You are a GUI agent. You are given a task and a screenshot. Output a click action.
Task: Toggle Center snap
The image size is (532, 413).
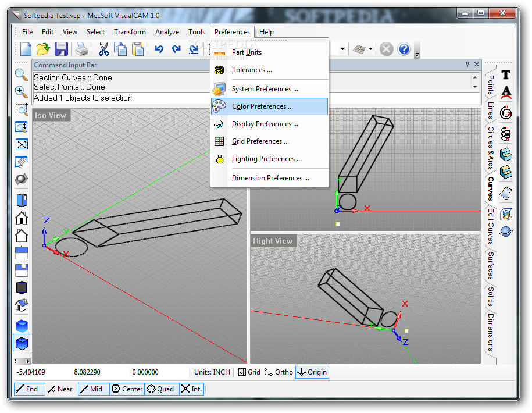pyautogui.click(x=127, y=389)
